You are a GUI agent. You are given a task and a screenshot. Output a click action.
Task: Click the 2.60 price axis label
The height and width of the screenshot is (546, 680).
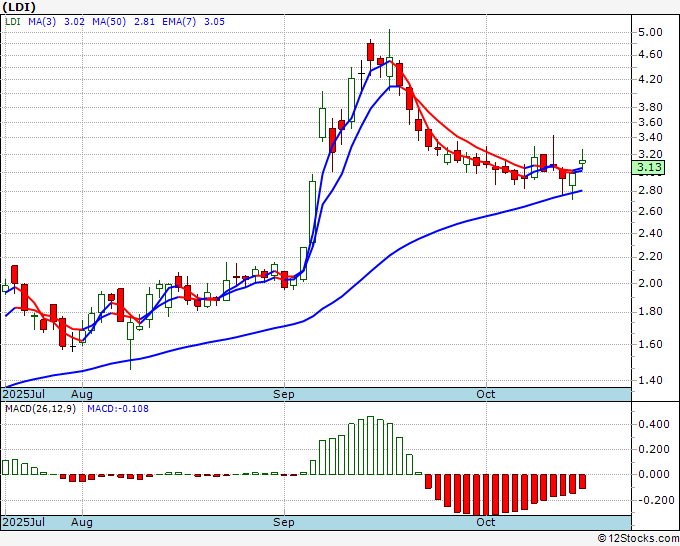(650, 211)
